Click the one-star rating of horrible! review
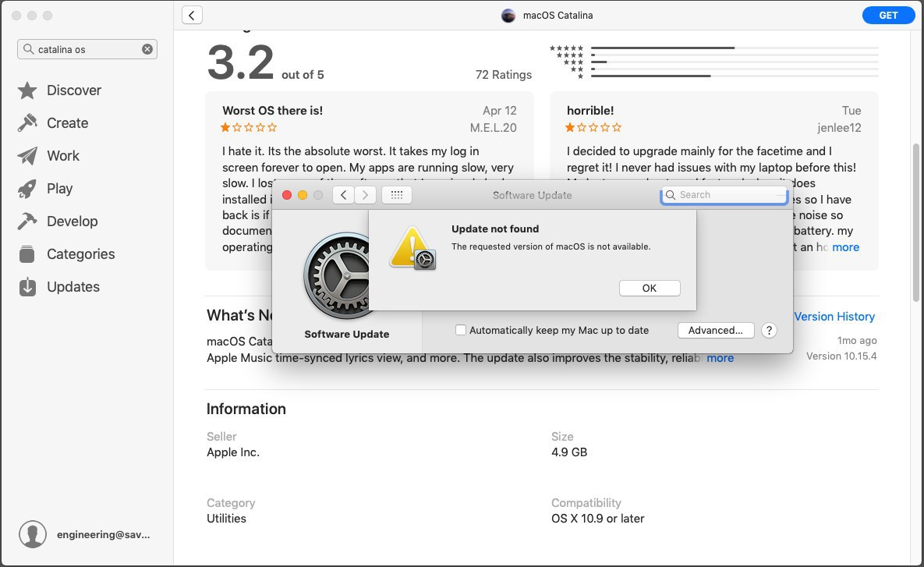 pyautogui.click(x=593, y=127)
